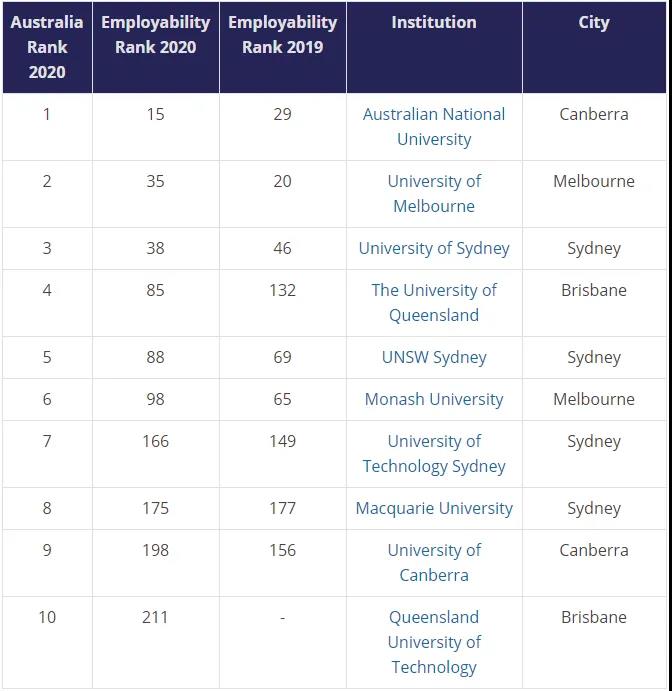Image resolution: width=672 pixels, height=691 pixels.
Task: Select the 2019 rank value 177
Action: click(282, 509)
